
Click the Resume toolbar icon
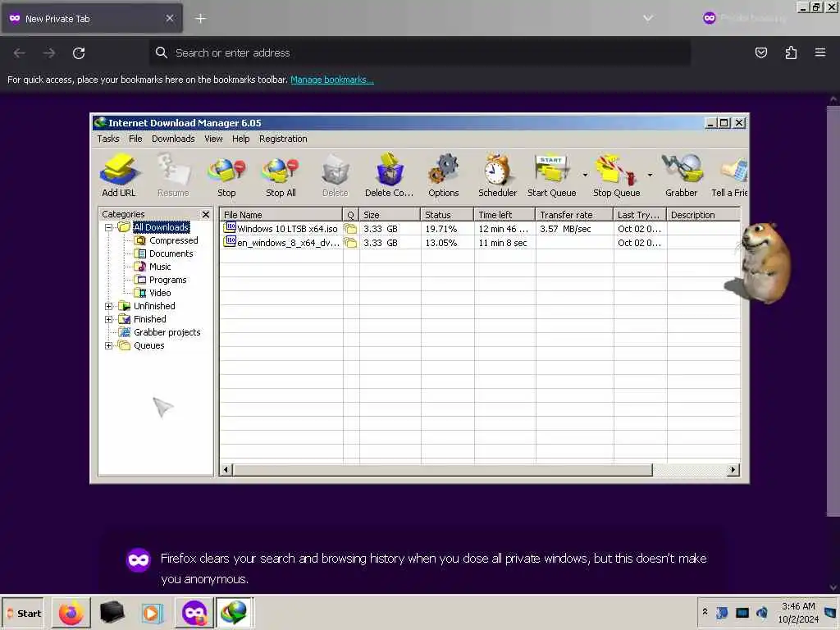173,176
